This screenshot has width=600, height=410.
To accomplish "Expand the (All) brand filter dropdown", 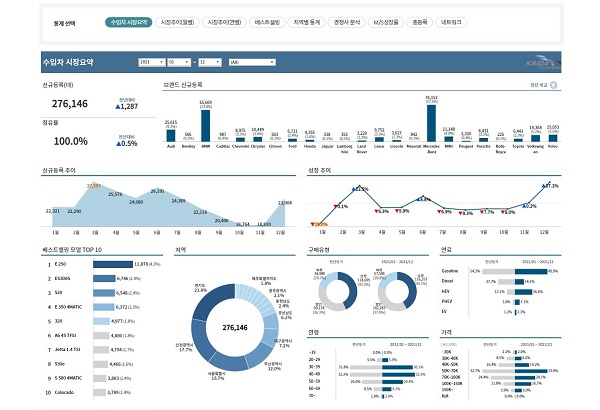I will pyautogui.click(x=252, y=62).
